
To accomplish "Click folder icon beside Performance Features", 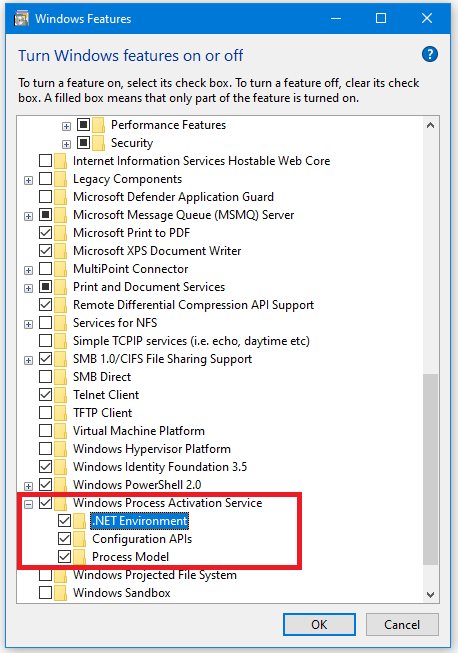I will 98,125.
